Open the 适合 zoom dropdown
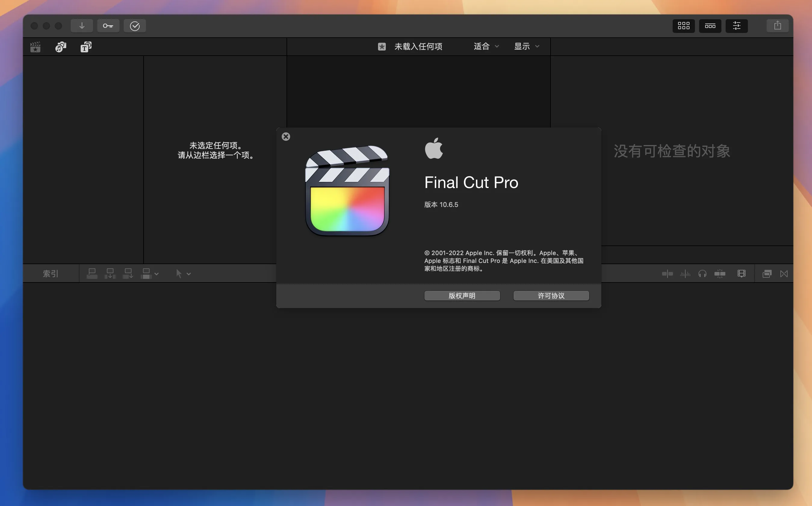The width and height of the screenshot is (812, 506). (486, 46)
